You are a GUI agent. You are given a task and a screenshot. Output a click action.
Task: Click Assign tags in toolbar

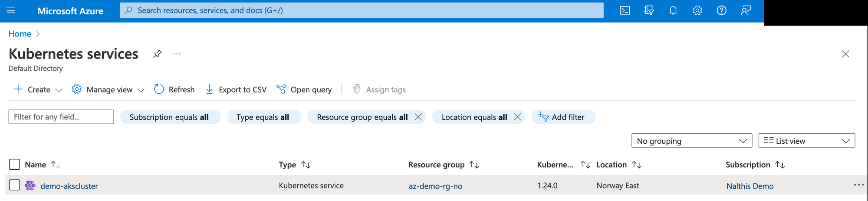point(379,89)
